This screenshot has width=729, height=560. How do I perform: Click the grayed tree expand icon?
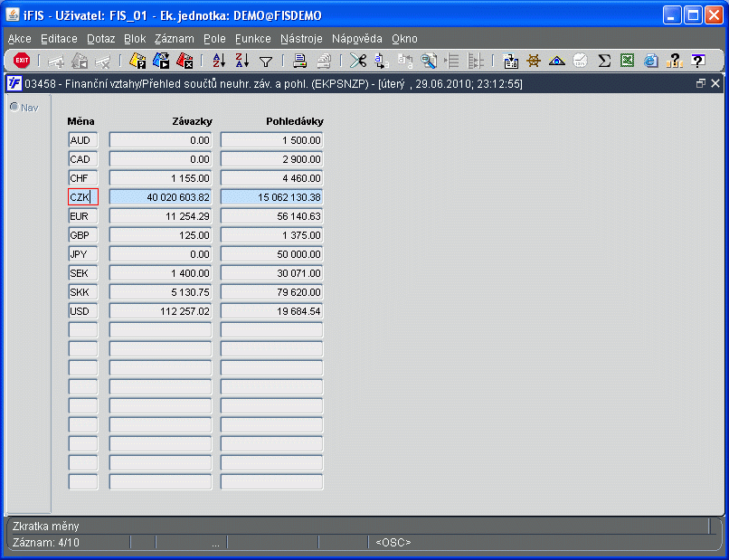476,61
